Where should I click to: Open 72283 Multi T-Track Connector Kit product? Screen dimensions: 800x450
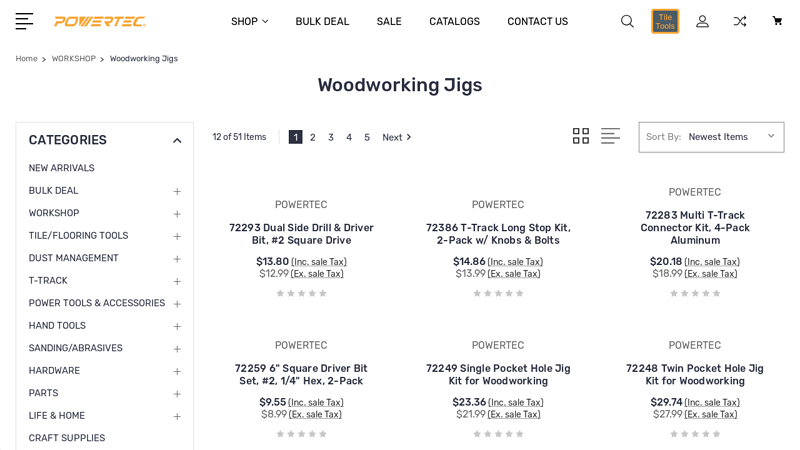[695, 228]
